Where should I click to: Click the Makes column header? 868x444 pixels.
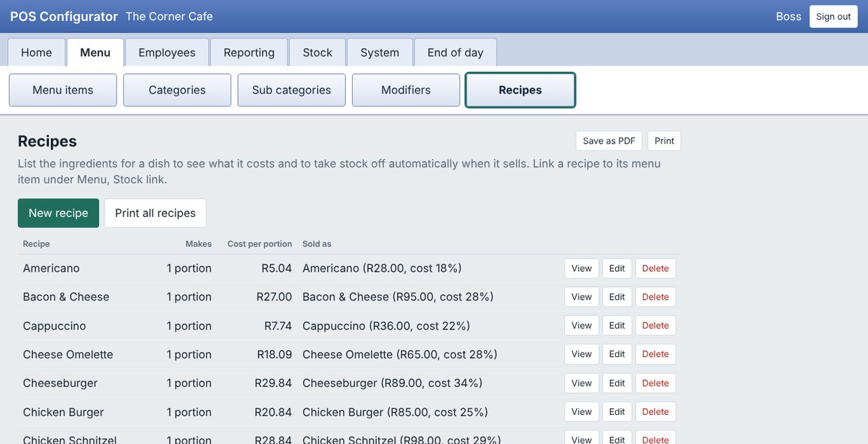point(199,244)
